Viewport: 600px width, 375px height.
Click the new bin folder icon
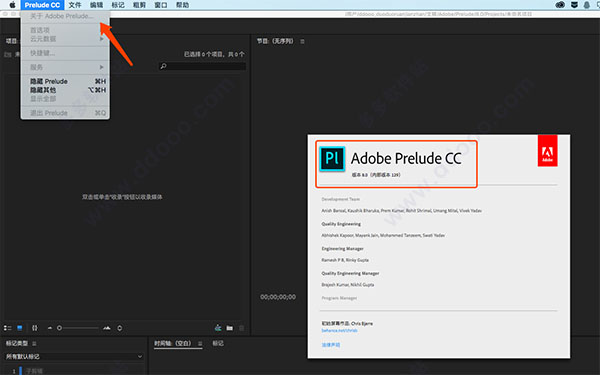tap(230, 328)
